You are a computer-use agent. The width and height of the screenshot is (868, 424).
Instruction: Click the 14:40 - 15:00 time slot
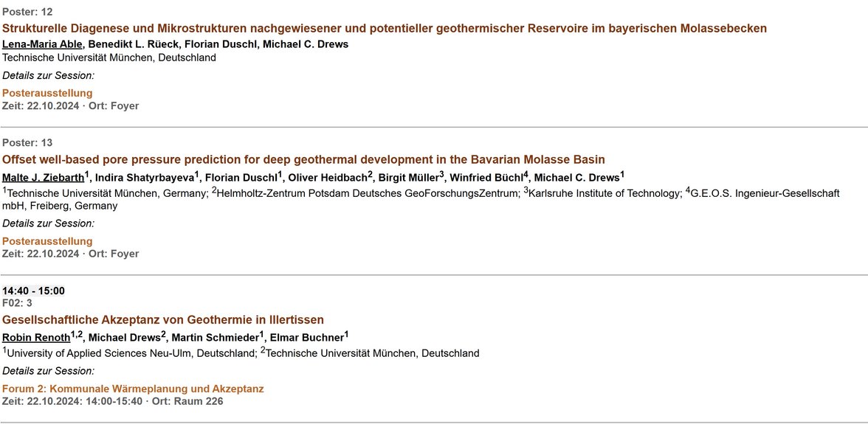[33, 291]
